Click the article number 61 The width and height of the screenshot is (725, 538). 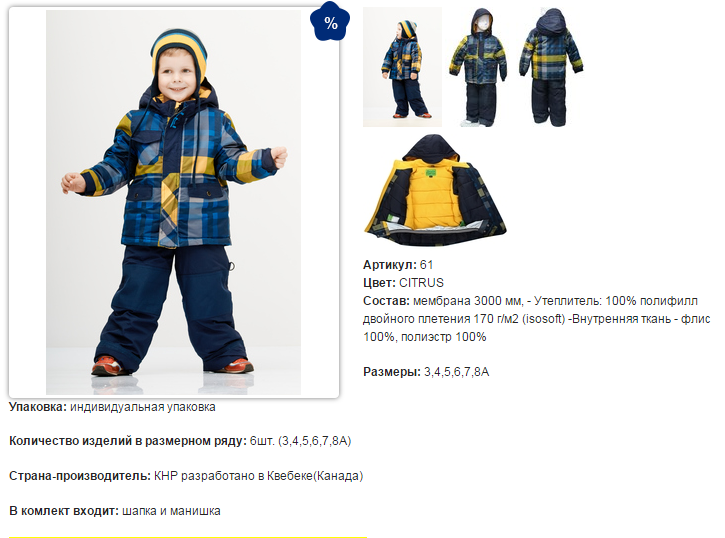(426, 265)
